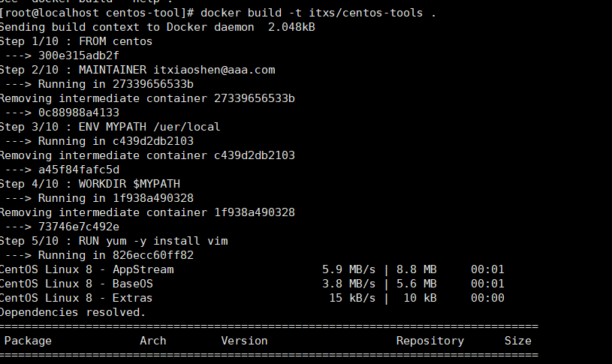Screen dimensions: 612x364
Task: Click the 'Size' column header
Action: point(517,341)
